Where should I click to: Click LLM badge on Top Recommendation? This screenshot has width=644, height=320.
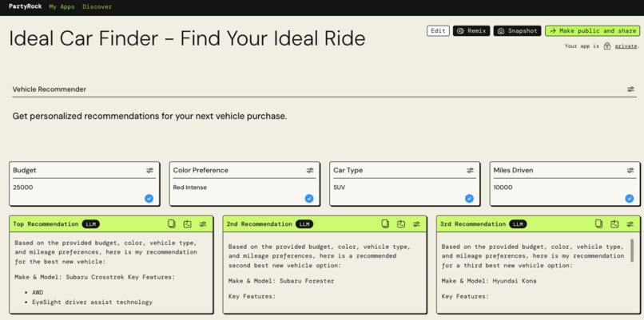click(91, 224)
